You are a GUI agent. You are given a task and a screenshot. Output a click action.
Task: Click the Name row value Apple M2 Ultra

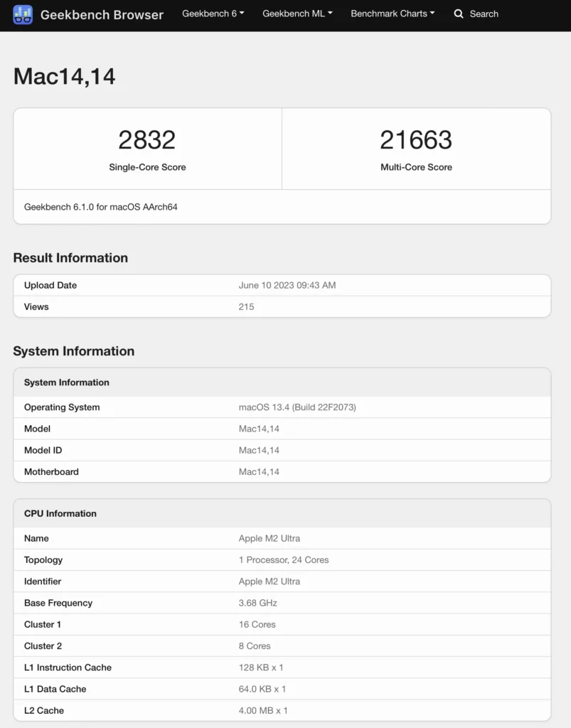[270, 539]
